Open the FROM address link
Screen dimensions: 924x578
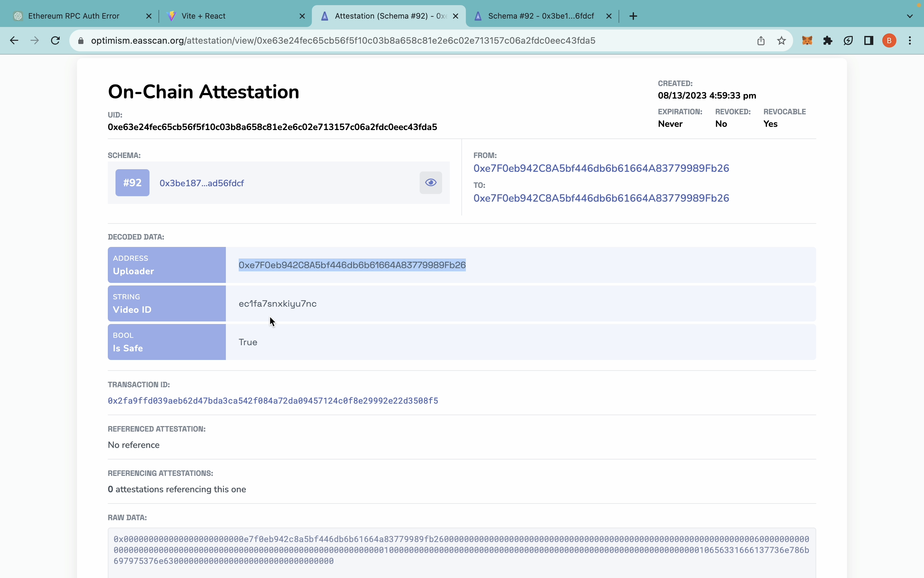(x=601, y=168)
